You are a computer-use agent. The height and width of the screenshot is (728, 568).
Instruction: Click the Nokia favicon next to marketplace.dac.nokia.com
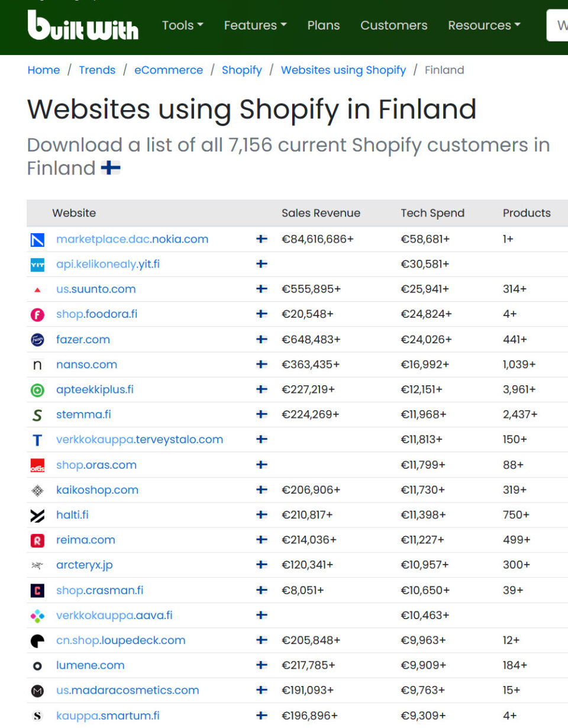[37, 240]
